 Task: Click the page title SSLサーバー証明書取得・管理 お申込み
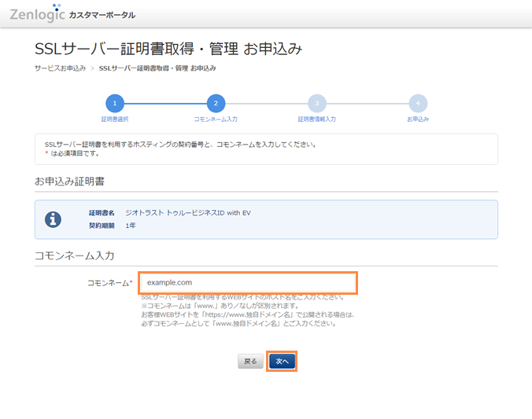[x=168, y=49]
